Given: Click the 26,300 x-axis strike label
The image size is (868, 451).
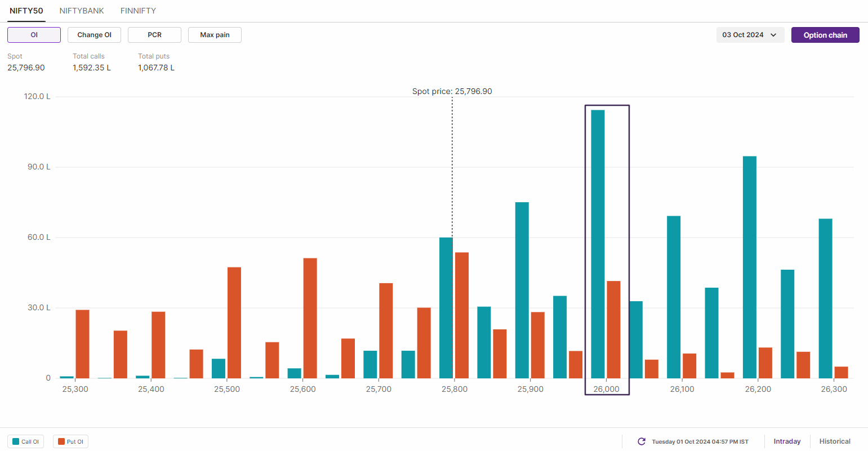Looking at the screenshot, I should coord(834,389).
